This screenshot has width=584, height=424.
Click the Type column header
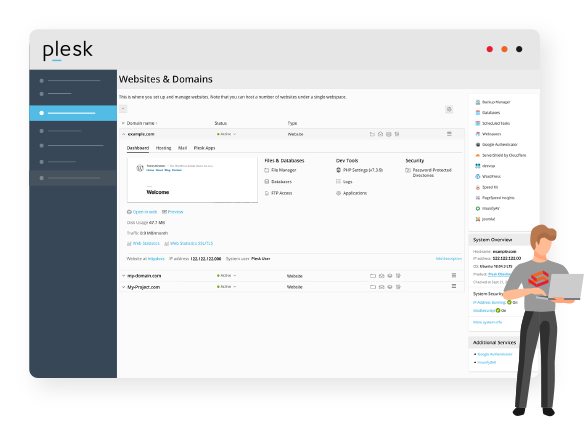[x=292, y=123]
